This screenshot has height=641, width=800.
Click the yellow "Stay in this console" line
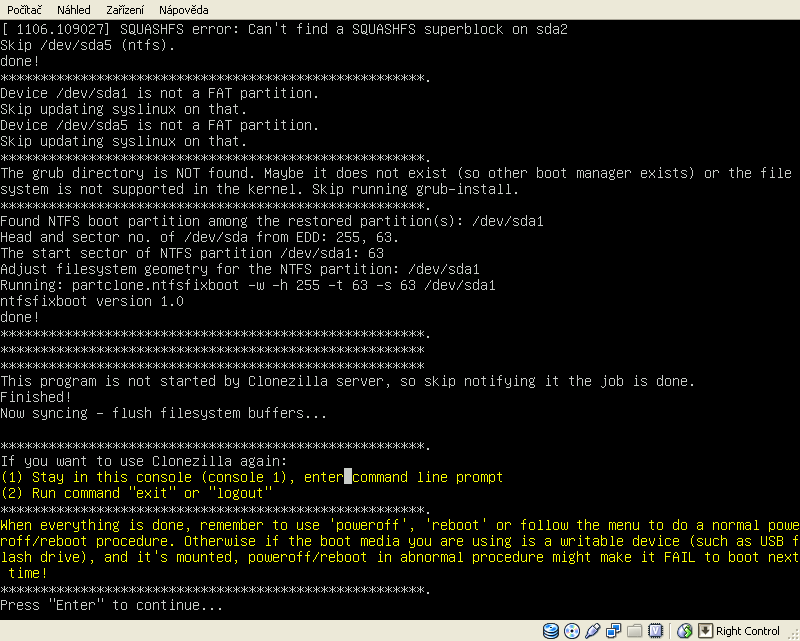(x=250, y=477)
